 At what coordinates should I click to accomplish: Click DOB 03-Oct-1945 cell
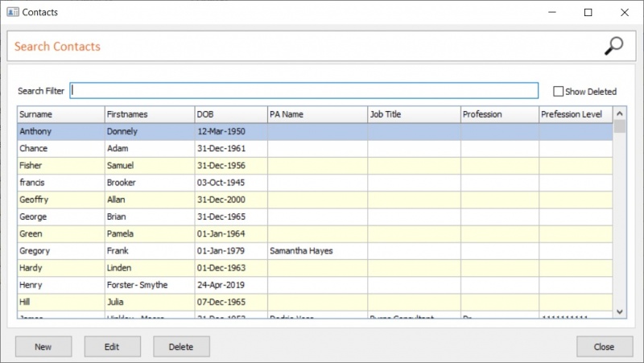231,183
